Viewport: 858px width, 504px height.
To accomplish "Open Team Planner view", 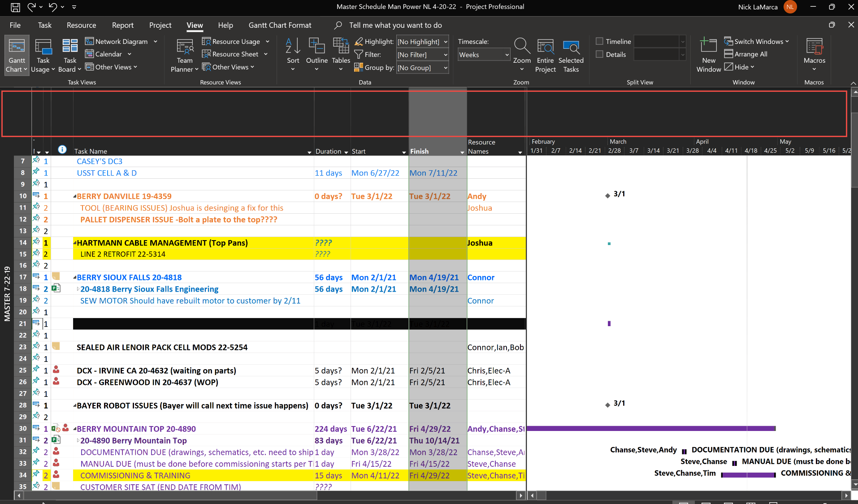I will click(184, 55).
